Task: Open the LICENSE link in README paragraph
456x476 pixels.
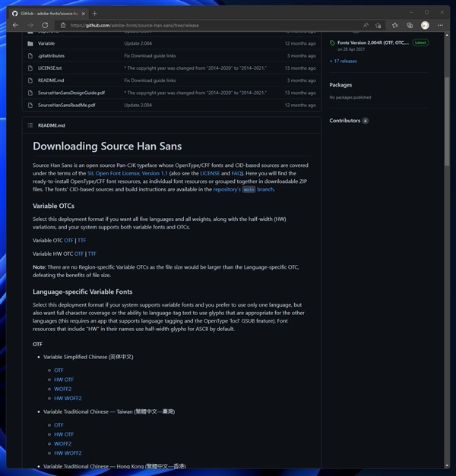Action: pos(210,173)
